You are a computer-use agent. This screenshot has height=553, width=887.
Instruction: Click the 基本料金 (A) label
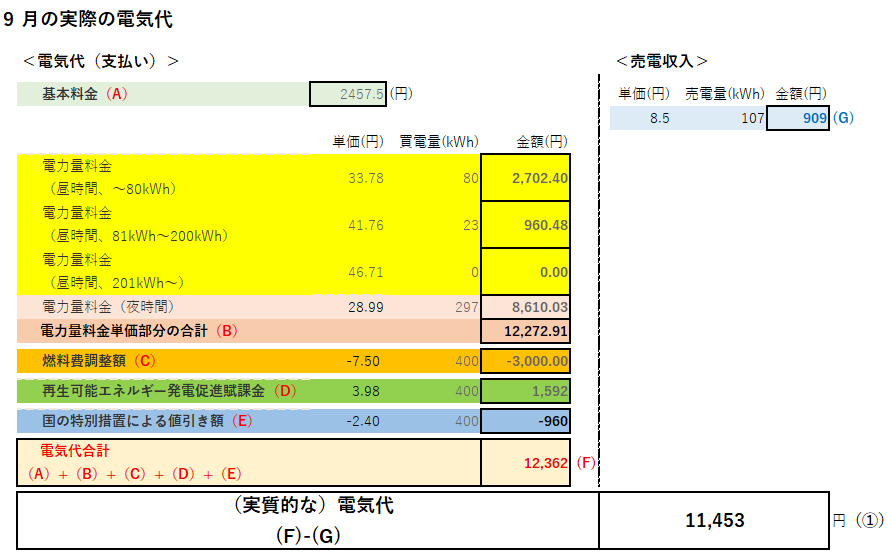pyautogui.click(x=85, y=94)
